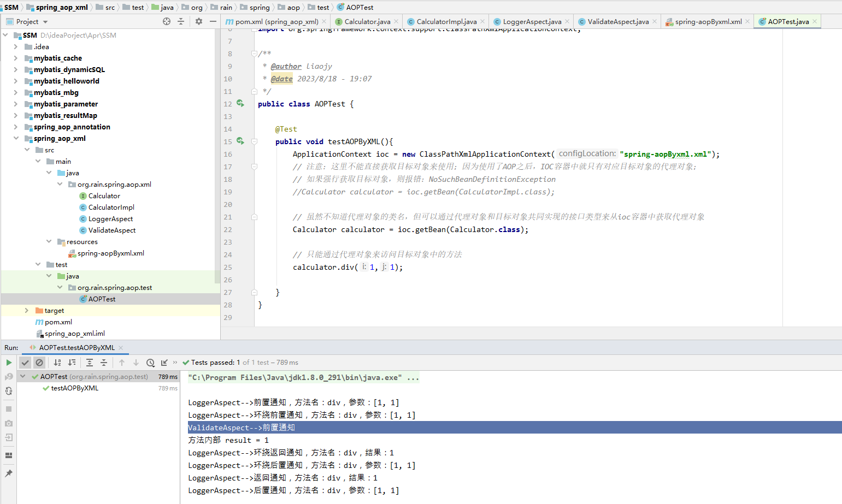Open the Run panel layout icon
The width and height of the screenshot is (842, 504).
click(9, 455)
